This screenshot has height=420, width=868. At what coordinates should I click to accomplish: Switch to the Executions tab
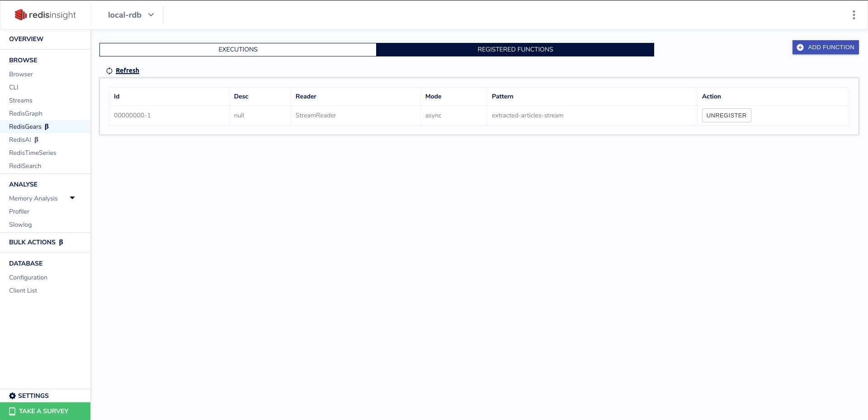(238, 50)
